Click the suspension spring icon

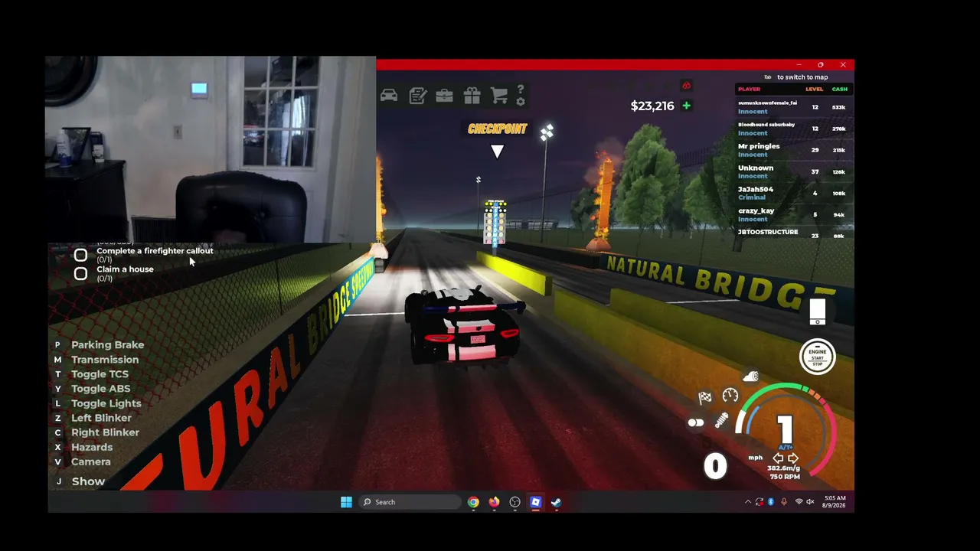721,420
